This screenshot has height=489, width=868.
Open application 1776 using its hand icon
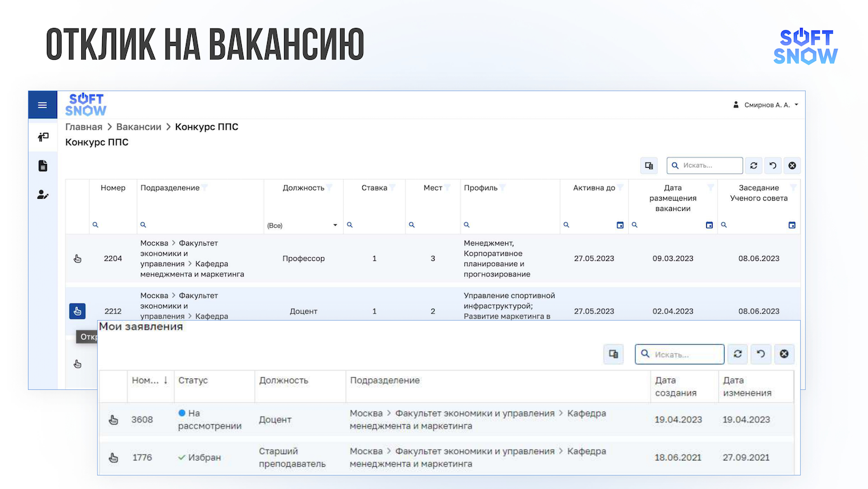coord(114,458)
